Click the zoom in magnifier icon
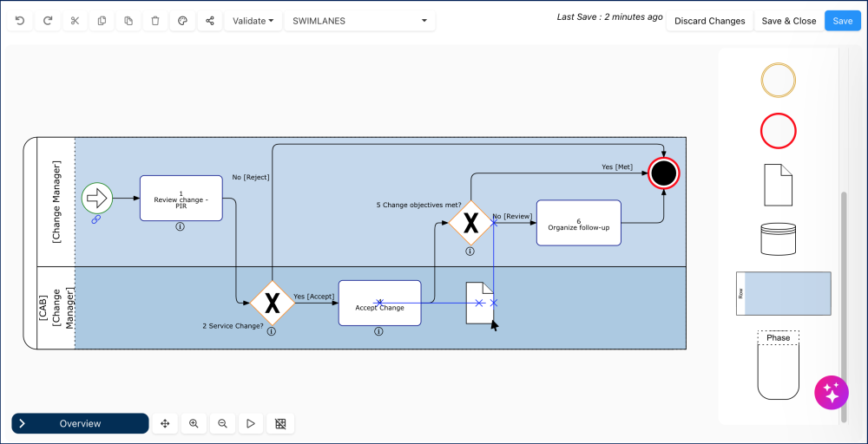This screenshot has width=868, height=444. pos(194,423)
